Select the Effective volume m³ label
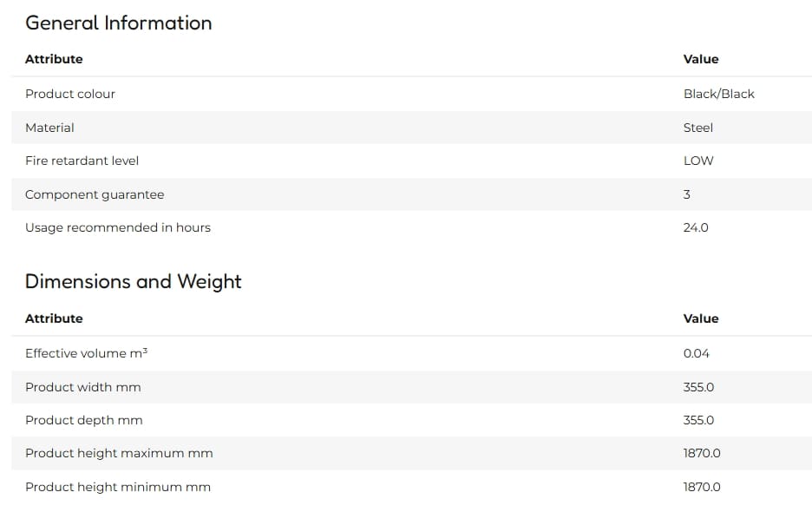Viewport: 812px width, 512px height. [87, 353]
